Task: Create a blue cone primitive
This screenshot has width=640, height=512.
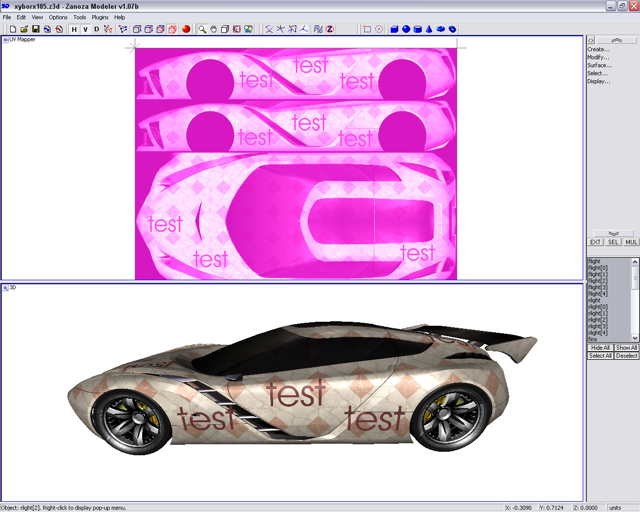Action: (x=430, y=29)
